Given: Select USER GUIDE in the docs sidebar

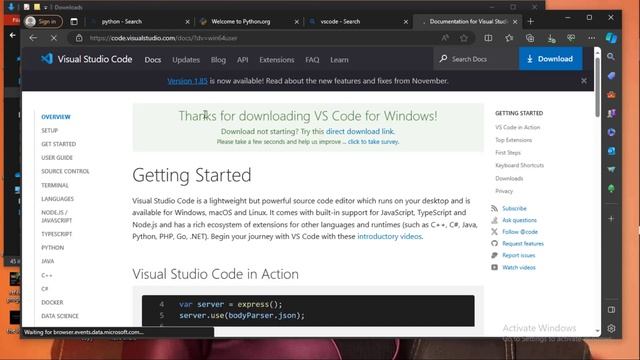Looking at the screenshot, I should click(57, 158).
